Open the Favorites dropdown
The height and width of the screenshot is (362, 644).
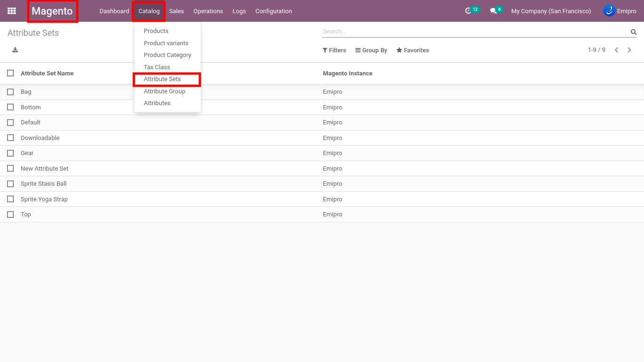413,50
